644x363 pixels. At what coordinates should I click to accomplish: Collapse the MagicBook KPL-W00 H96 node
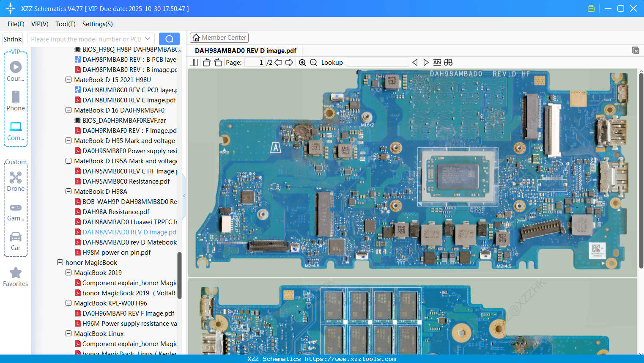69,303
